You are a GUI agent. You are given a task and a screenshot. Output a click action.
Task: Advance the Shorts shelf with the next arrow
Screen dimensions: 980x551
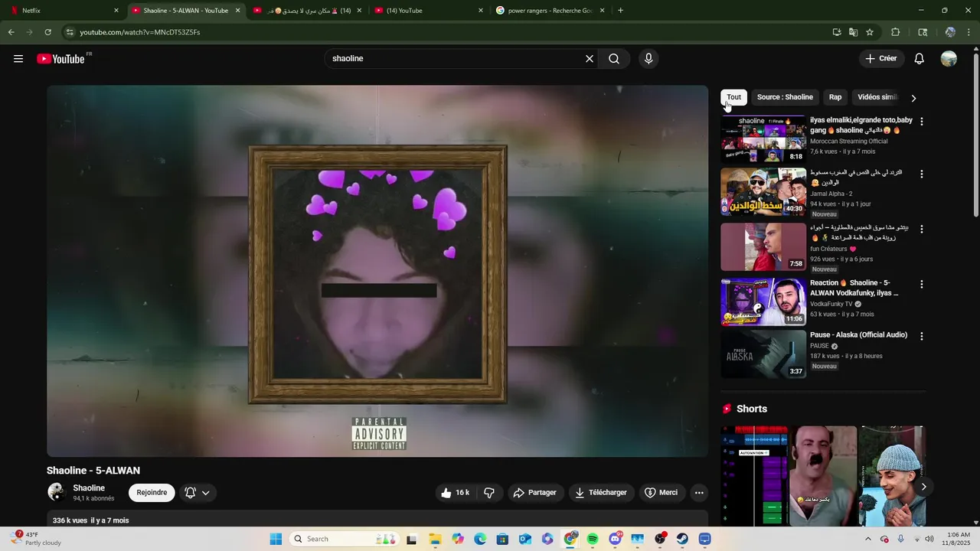tap(923, 487)
